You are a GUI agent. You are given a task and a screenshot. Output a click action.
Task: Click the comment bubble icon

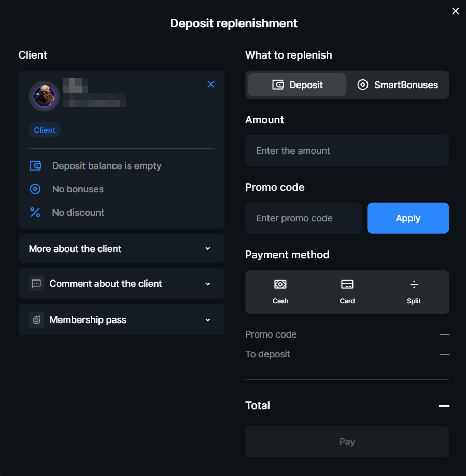[36, 284]
